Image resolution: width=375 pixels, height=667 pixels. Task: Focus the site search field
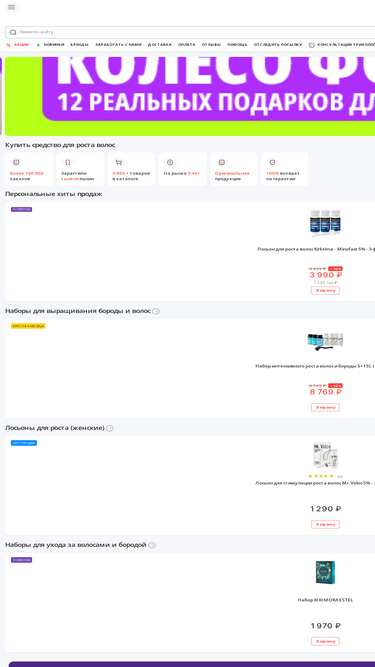191,32
